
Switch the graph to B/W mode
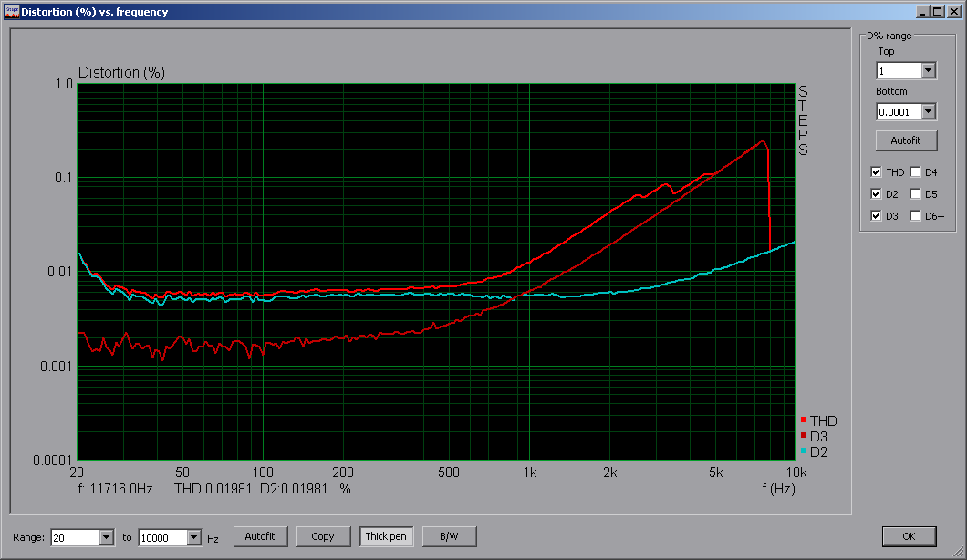[449, 536]
